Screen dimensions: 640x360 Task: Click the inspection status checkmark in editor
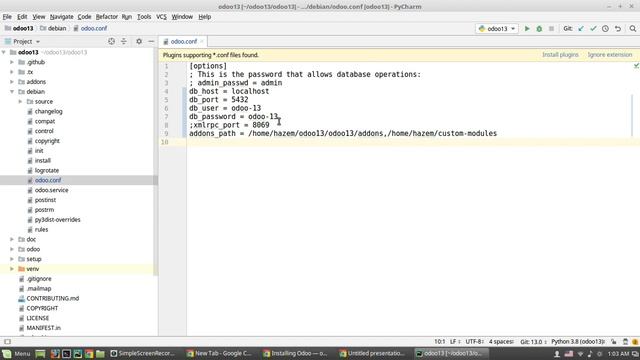coord(636,65)
